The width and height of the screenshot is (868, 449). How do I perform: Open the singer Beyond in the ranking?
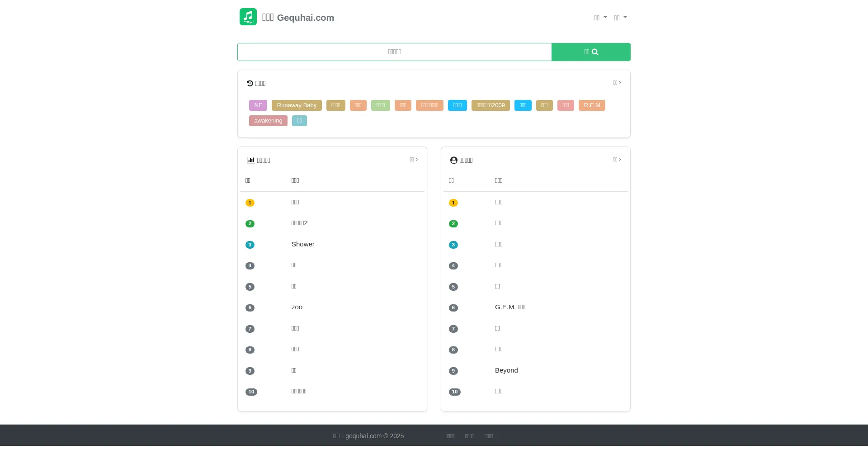(x=506, y=370)
